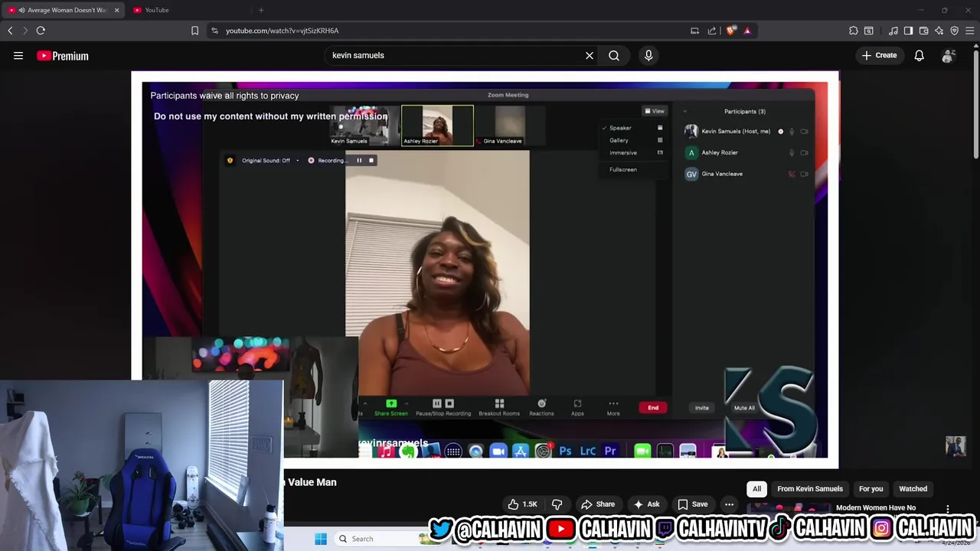Click the screen-with-plus icon left of the share icon
The image size is (980, 551).
[x=694, y=31]
